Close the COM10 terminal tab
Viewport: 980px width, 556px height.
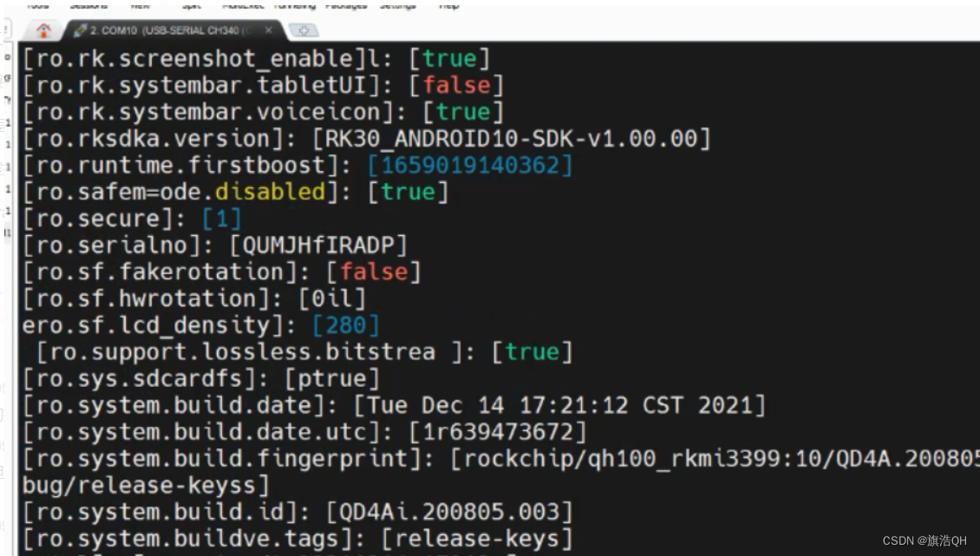click(269, 29)
